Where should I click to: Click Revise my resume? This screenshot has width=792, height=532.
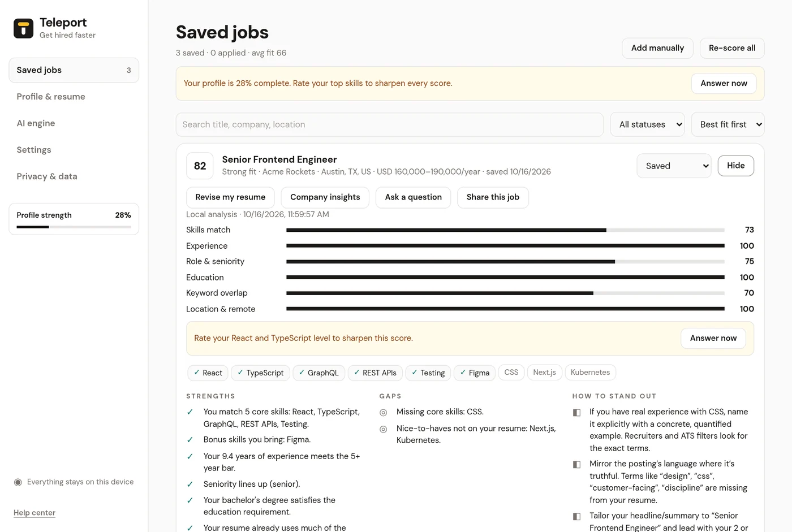(230, 197)
